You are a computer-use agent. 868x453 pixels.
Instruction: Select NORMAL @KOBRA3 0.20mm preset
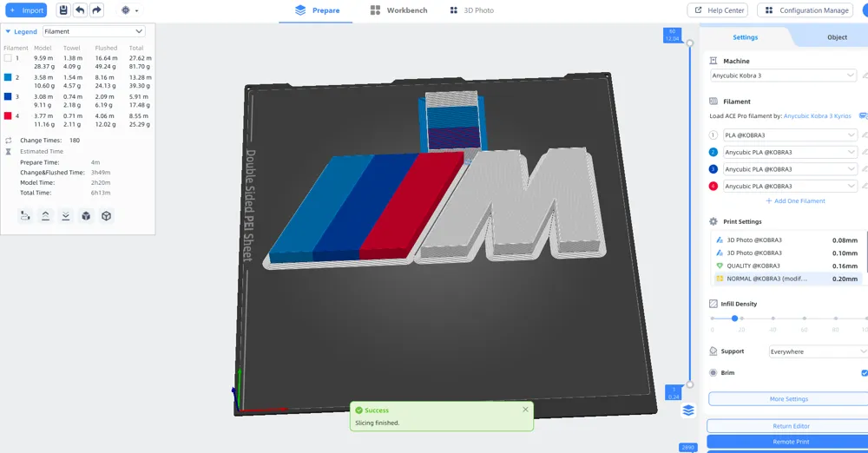pyautogui.click(x=788, y=279)
